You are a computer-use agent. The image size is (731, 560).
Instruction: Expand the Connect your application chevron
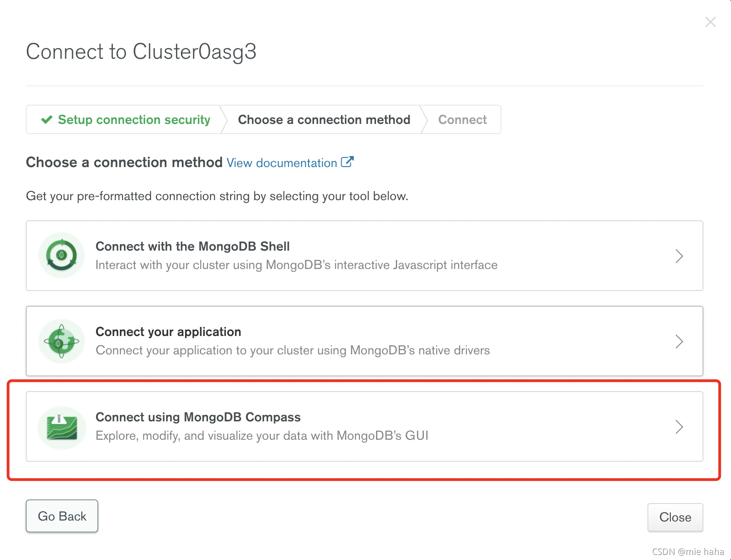679,341
